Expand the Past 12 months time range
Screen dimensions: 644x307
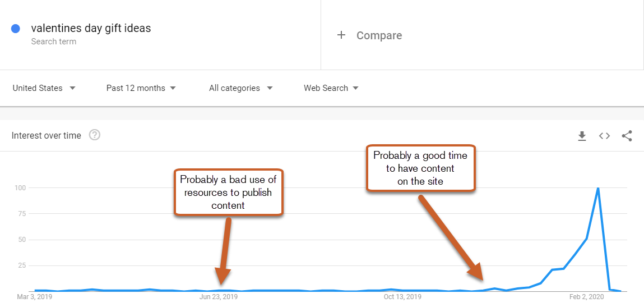point(141,88)
